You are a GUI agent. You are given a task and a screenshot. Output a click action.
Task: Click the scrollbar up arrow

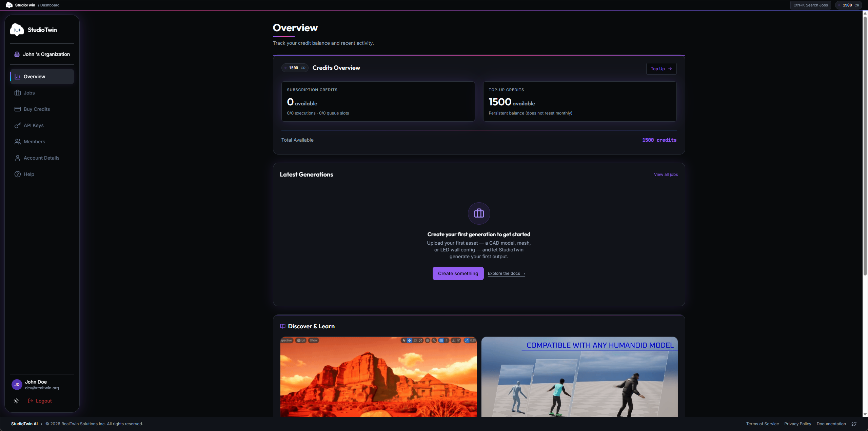865,13
